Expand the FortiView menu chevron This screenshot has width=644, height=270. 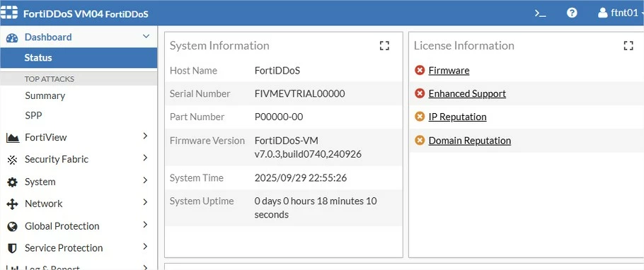[x=145, y=136]
